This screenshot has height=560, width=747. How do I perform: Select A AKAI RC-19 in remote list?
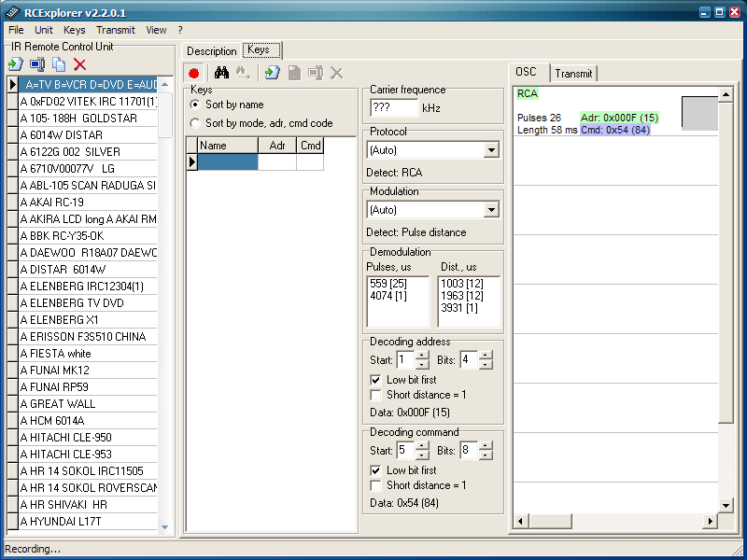[x=52, y=203]
